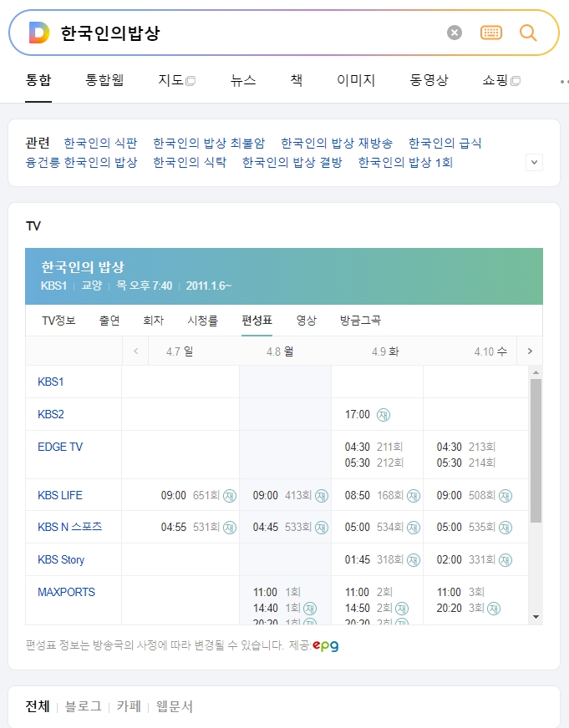Click the rerun icon beside KBS2 17:00
This screenshot has width=569, height=728.
pyautogui.click(x=384, y=415)
